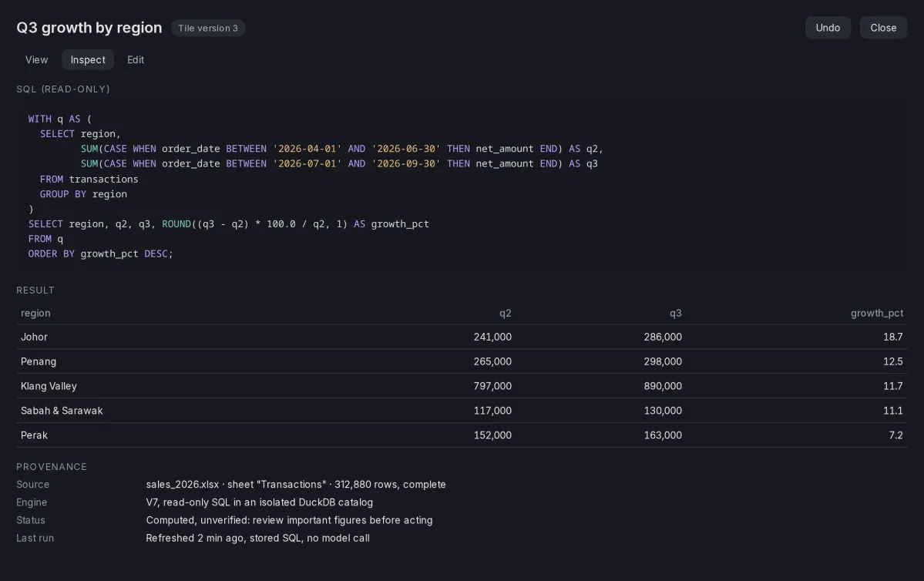Click the q3 column header
Viewport: 924px width, 581px height.
pyautogui.click(x=675, y=313)
